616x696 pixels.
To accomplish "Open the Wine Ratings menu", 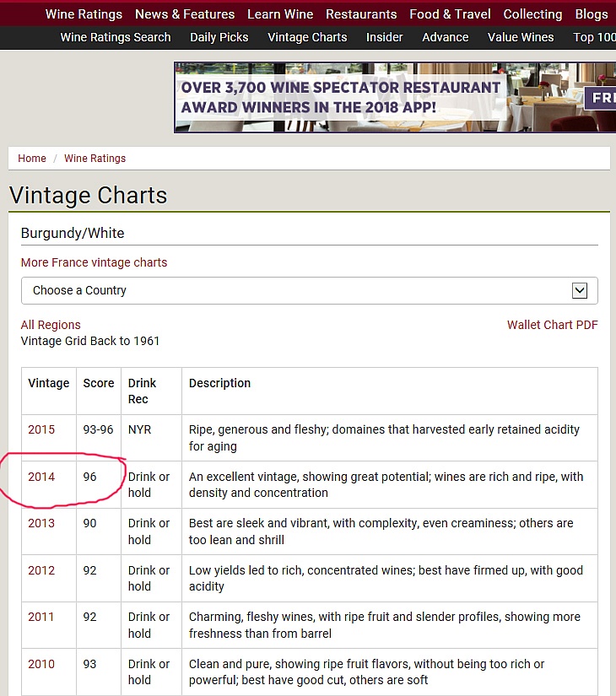I will pyautogui.click(x=84, y=14).
